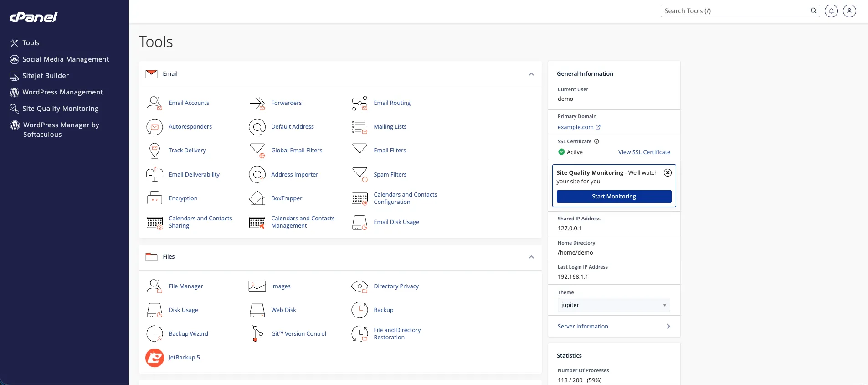Screen dimensions: 868x385
Task: Open the Directory Privacy eye icon
Action: coord(360,286)
